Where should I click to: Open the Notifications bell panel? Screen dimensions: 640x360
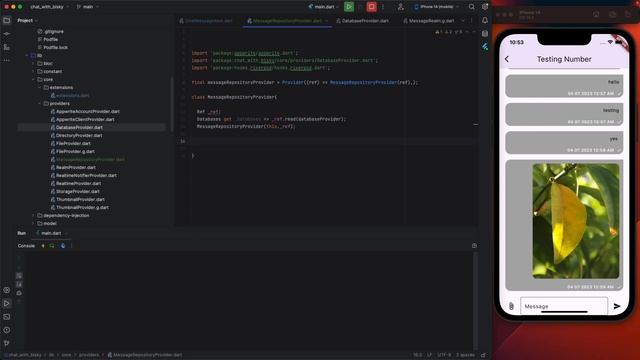coord(485,20)
